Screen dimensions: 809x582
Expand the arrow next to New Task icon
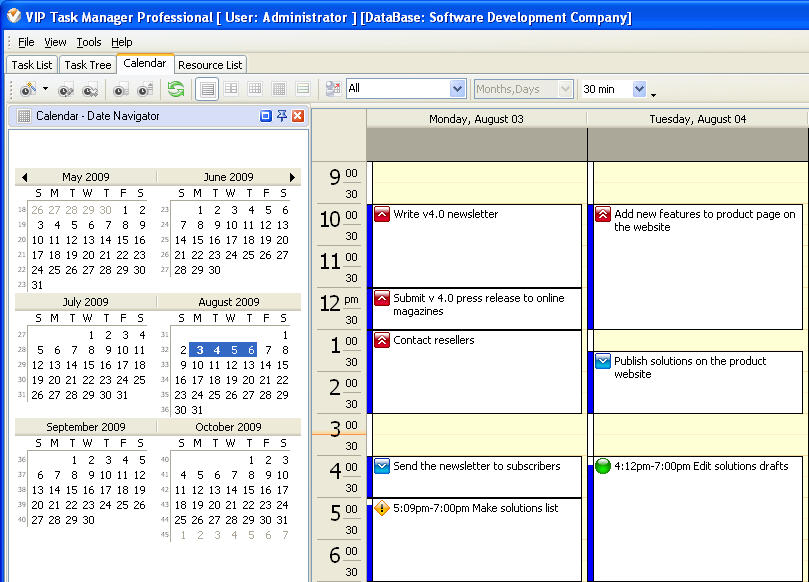click(45, 89)
